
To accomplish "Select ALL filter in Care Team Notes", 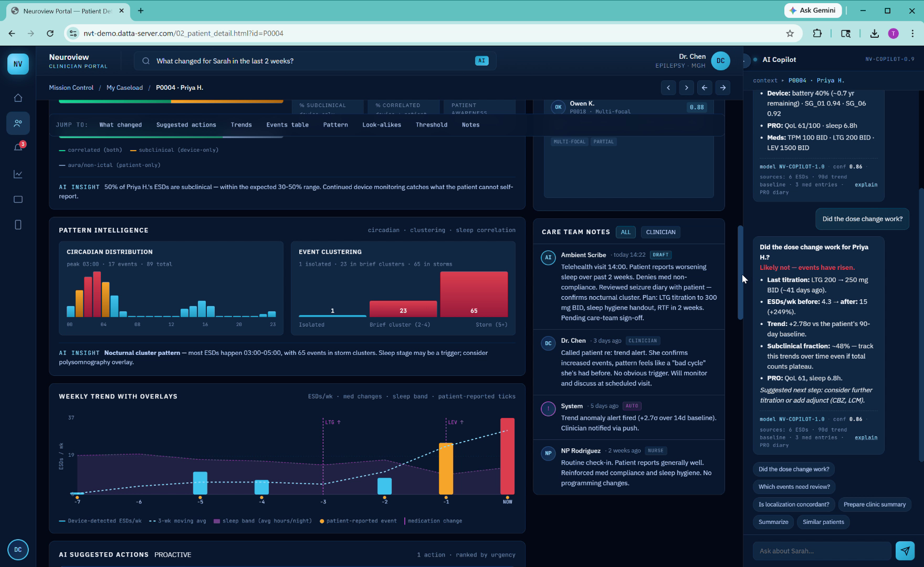I will 625,232.
